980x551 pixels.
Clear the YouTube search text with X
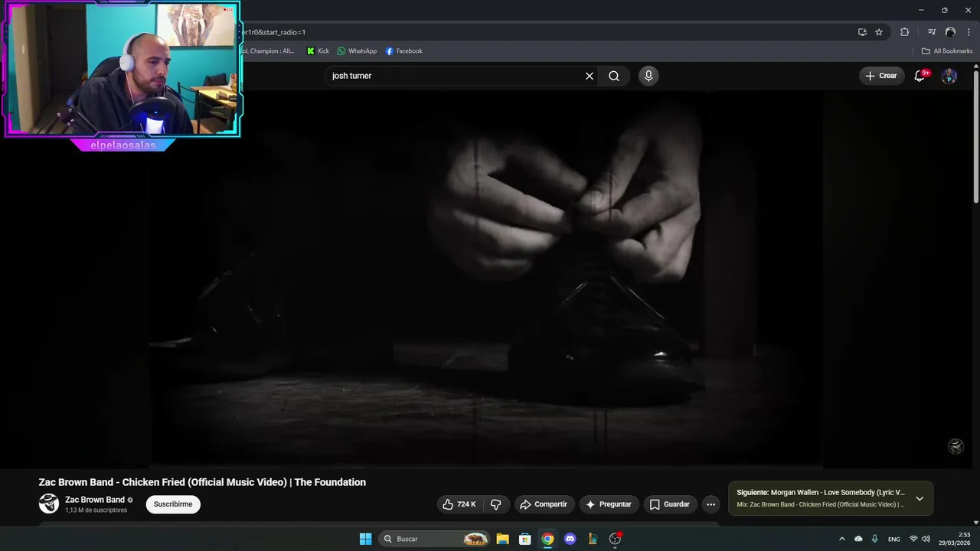(x=590, y=76)
